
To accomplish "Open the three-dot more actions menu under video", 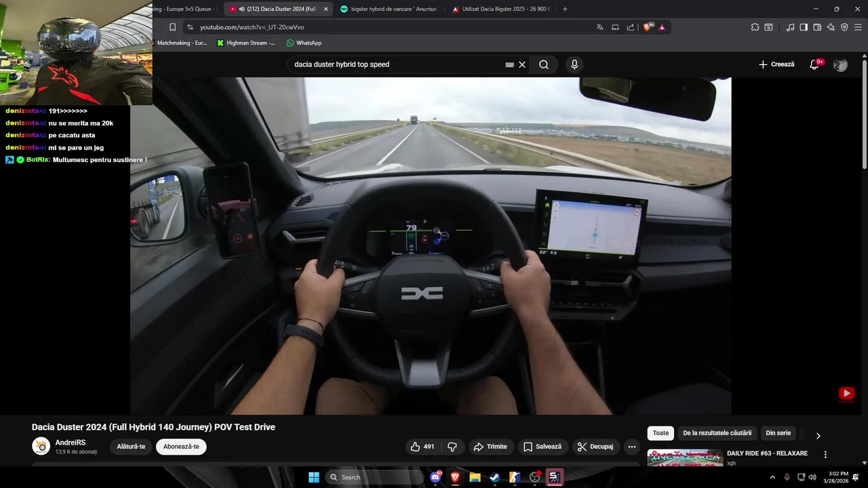I will pyautogui.click(x=632, y=447).
